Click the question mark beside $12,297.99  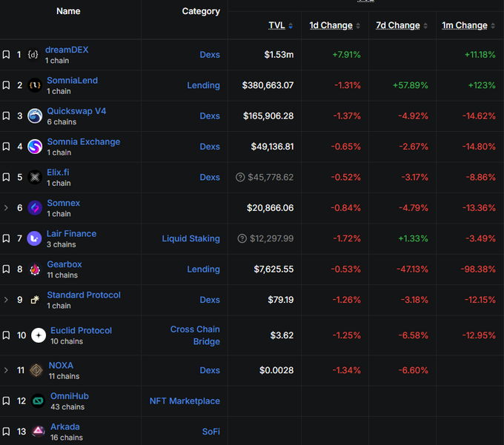pyautogui.click(x=242, y=238)
